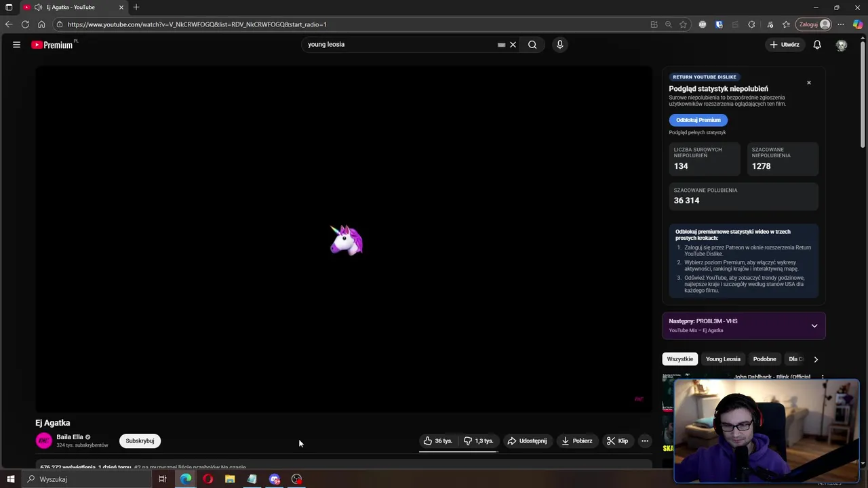The width and height of the screenshot is (868, 488).
Task: Show more filter chips with the right arrow
Action: 816,359
